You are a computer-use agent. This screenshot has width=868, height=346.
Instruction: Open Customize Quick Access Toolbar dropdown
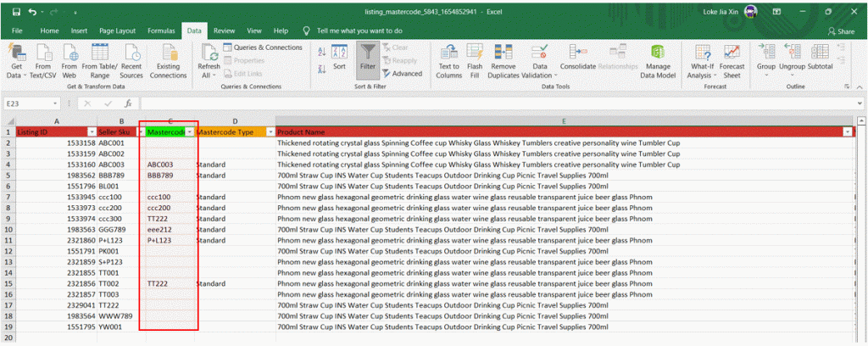pos(75,12)
